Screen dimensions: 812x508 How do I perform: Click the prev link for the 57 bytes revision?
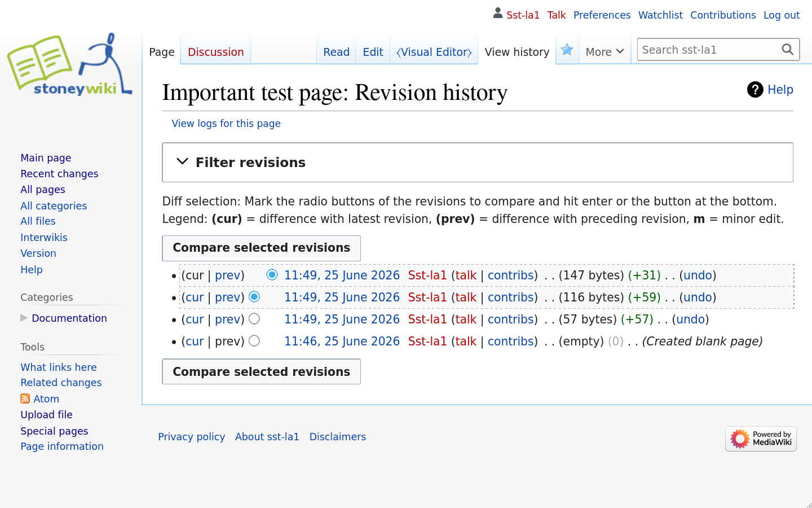point(228,319)
